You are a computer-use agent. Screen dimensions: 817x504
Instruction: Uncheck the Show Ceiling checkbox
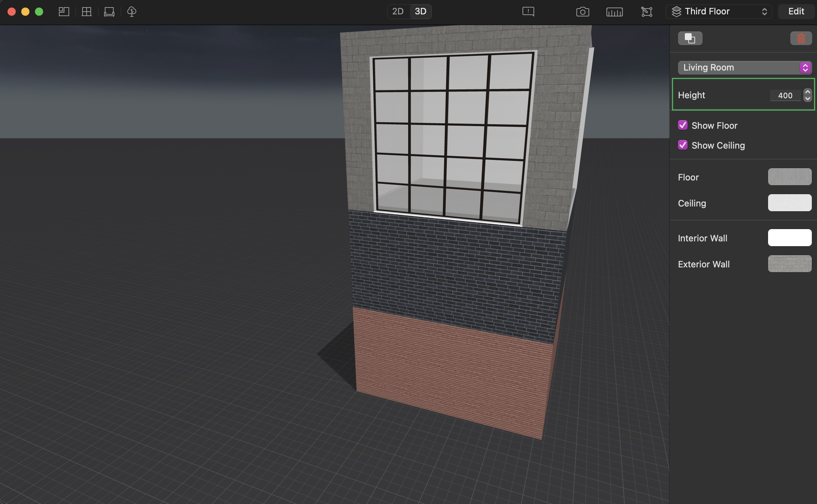click(683, 145)
